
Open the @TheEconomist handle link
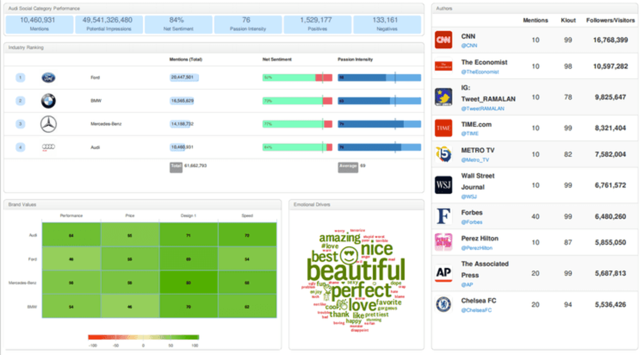[480, 71]
